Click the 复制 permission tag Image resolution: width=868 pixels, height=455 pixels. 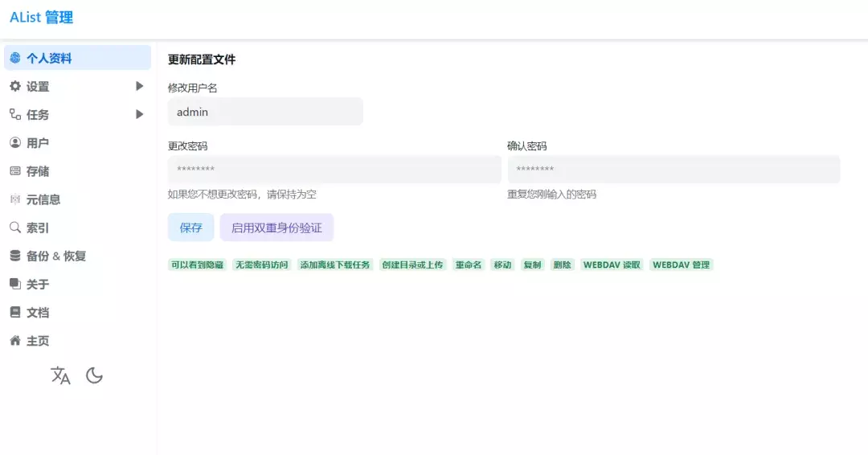coord(533,264)
